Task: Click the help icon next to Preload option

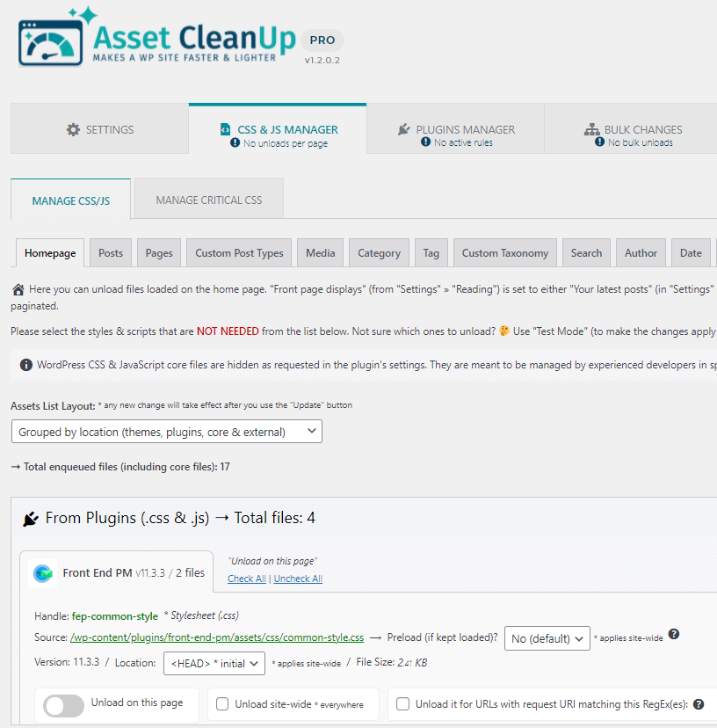Action: coord(674,635)
